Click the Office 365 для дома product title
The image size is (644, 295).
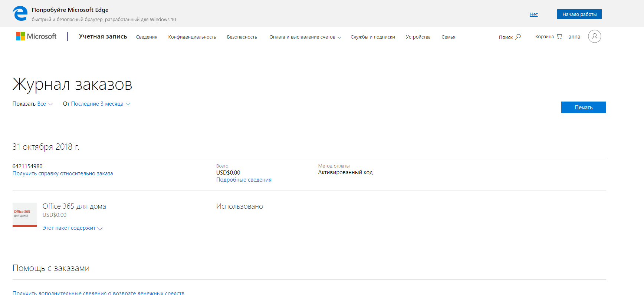pyautogui.click(x=74, y=206)
